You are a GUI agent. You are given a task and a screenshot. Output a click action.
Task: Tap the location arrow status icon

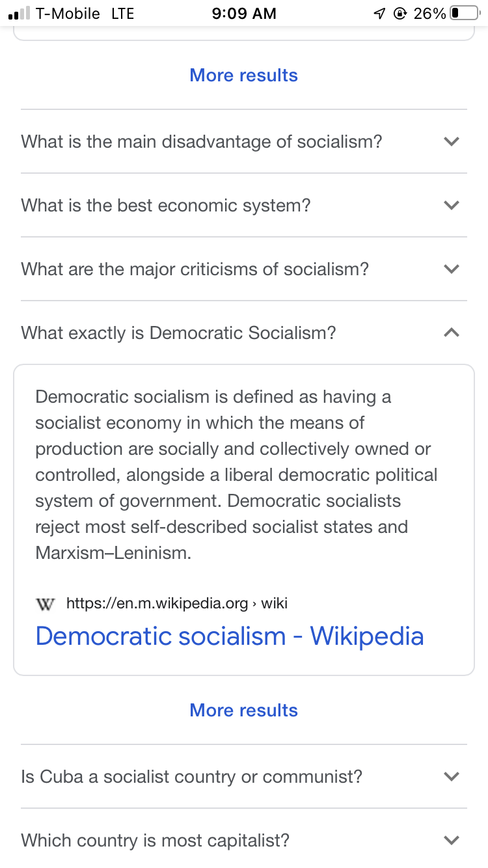point(379,14)
